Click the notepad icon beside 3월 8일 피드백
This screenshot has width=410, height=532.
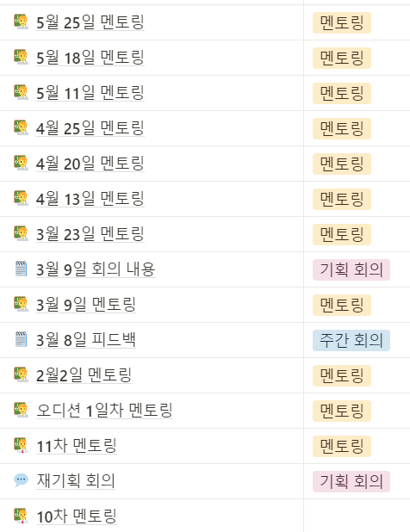[21, 339]
